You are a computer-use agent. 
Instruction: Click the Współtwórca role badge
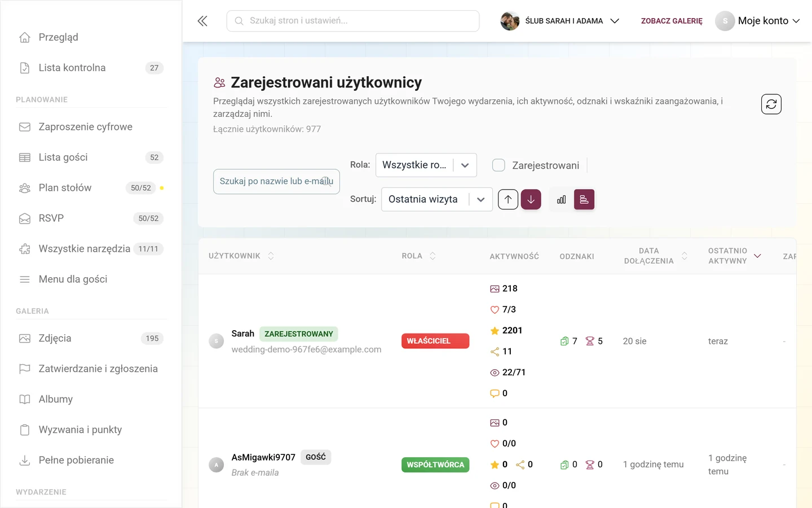(435, 465)
